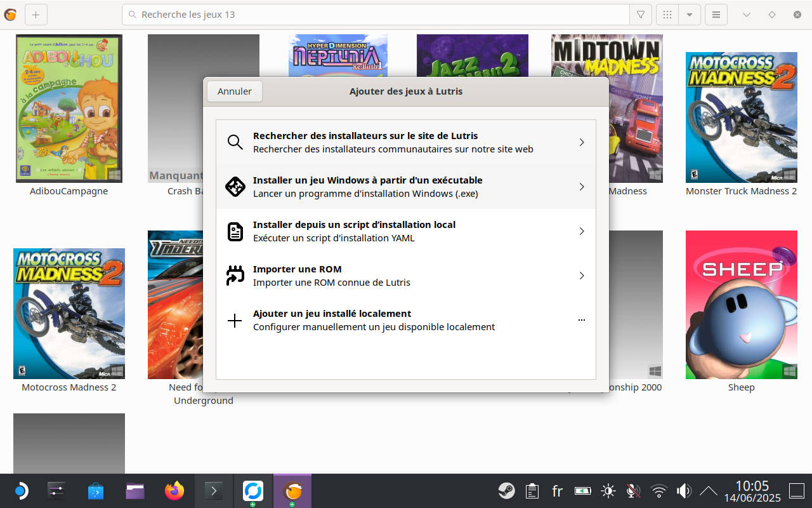Click the Sheep game label

(742, 387)
